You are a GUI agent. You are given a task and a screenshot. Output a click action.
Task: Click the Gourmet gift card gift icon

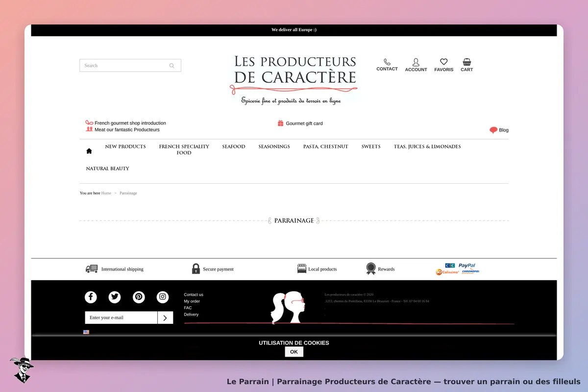tap(281, 123)
